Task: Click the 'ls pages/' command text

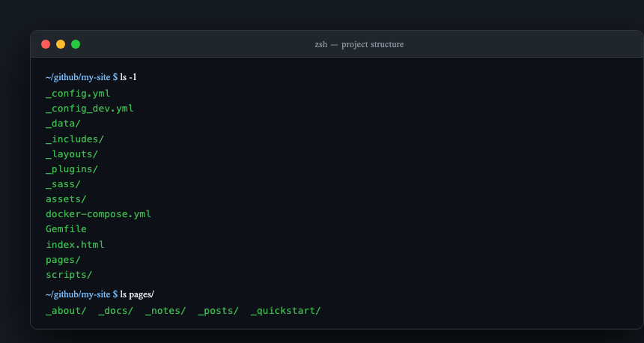Action: [137, 294]
